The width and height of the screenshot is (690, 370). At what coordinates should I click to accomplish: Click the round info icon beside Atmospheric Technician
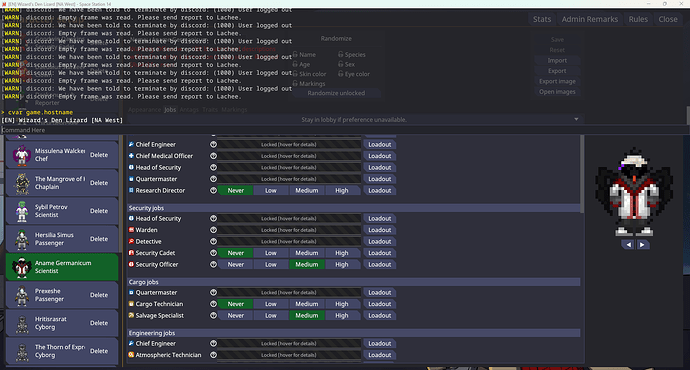point(213,355)
